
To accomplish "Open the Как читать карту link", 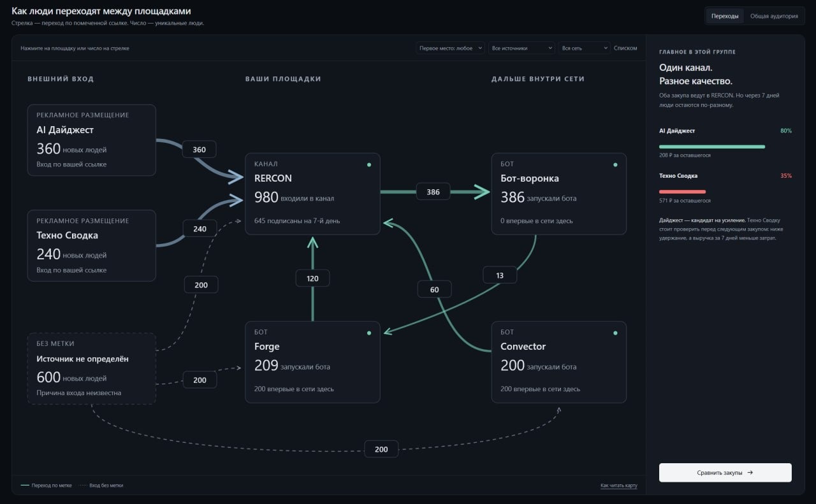I will tap(618, 486).
